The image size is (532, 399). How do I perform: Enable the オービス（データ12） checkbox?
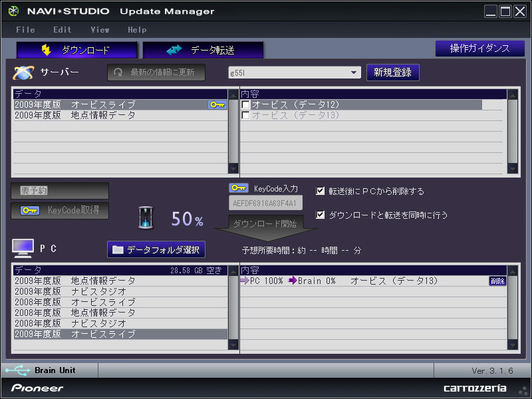pos(246,105)
